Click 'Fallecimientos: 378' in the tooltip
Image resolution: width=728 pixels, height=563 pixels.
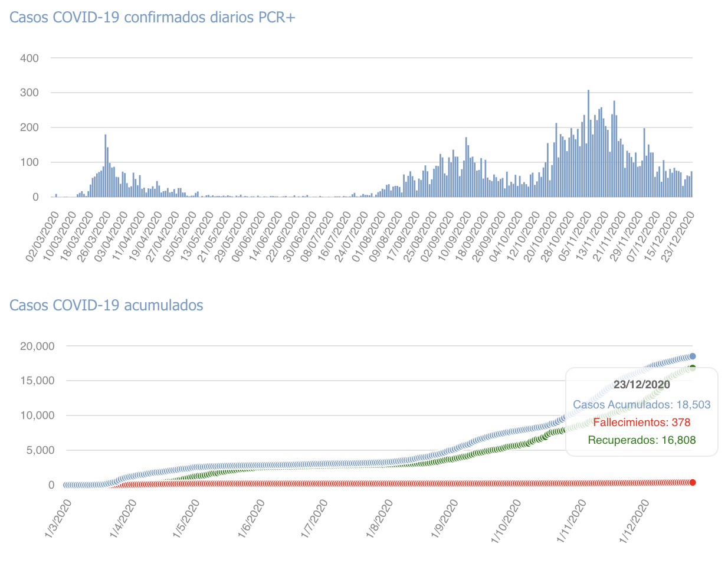pyautogui.click(x=641, y=423)
